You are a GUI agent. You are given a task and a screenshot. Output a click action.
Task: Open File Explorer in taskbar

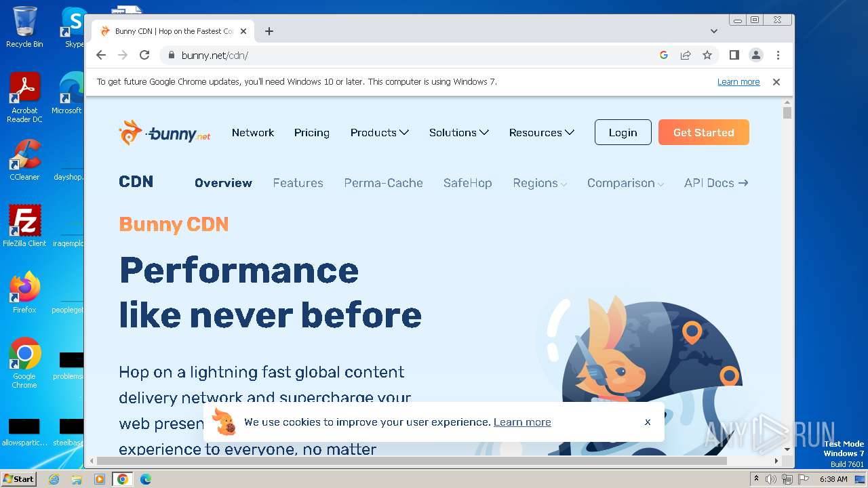[x=77, y=479]
